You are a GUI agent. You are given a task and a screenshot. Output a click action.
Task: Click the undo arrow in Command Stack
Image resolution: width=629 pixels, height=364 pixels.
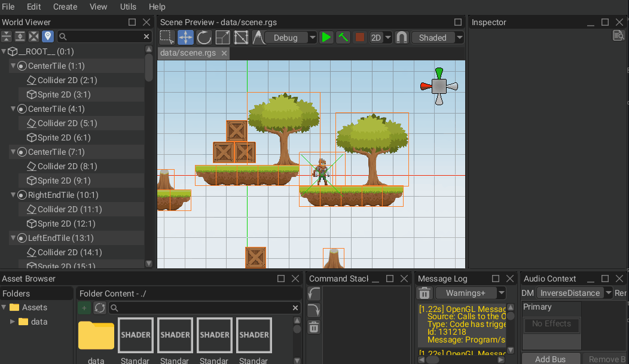coord(314,293)
